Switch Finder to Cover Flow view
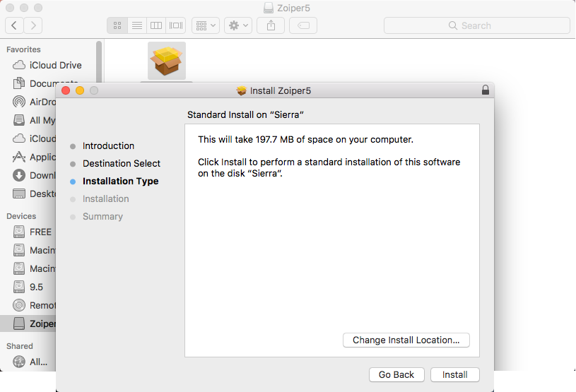Screen dimensions: 576x392 point(176,25)
